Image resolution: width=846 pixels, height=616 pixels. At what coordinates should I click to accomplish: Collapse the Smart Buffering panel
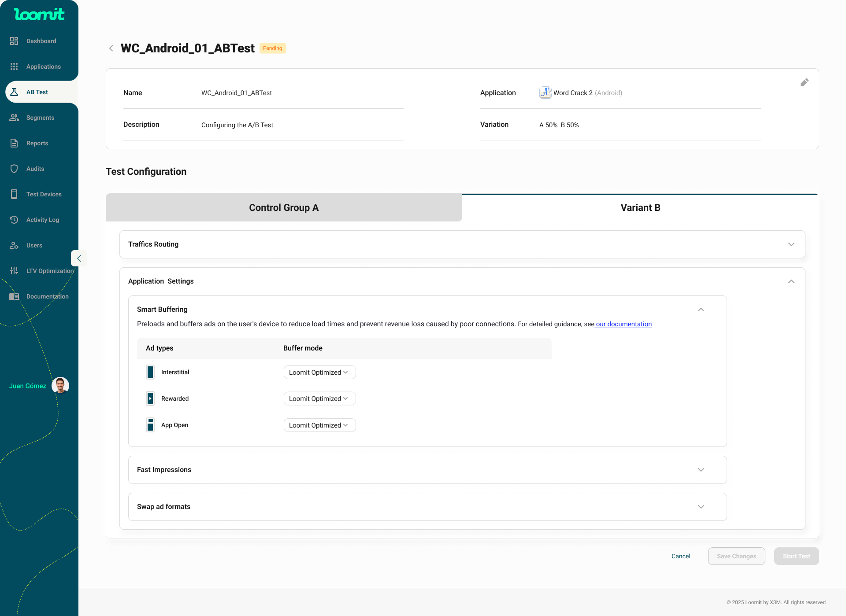pyautogui.click(x=701, y=310)
